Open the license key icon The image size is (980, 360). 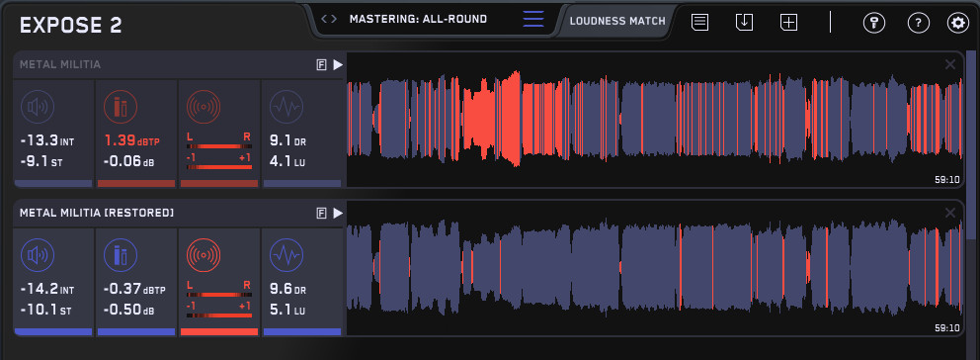[x=873, y=23]
